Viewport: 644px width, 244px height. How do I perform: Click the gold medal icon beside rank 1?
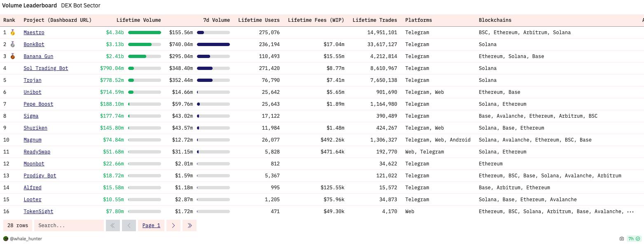[x=13, y=32]
